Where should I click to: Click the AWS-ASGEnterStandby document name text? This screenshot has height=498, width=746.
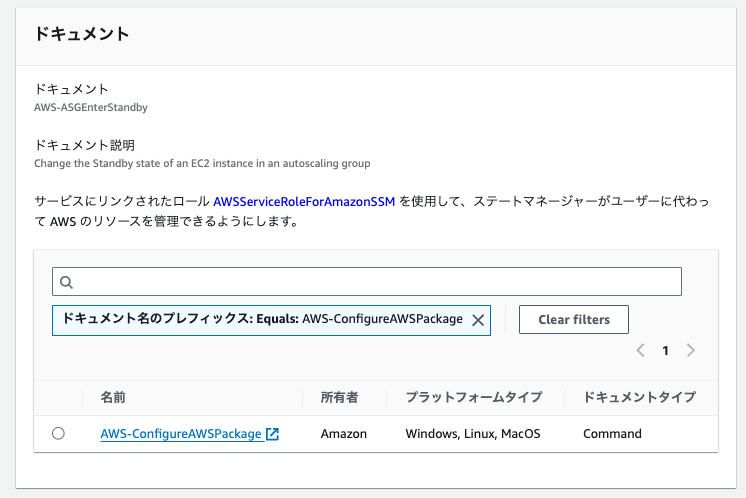[91, 107]
